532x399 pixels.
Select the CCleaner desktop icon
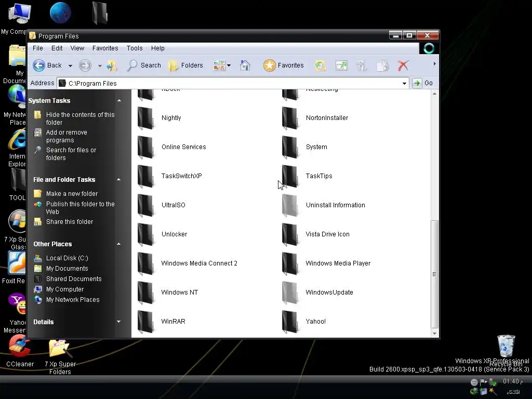20,351
